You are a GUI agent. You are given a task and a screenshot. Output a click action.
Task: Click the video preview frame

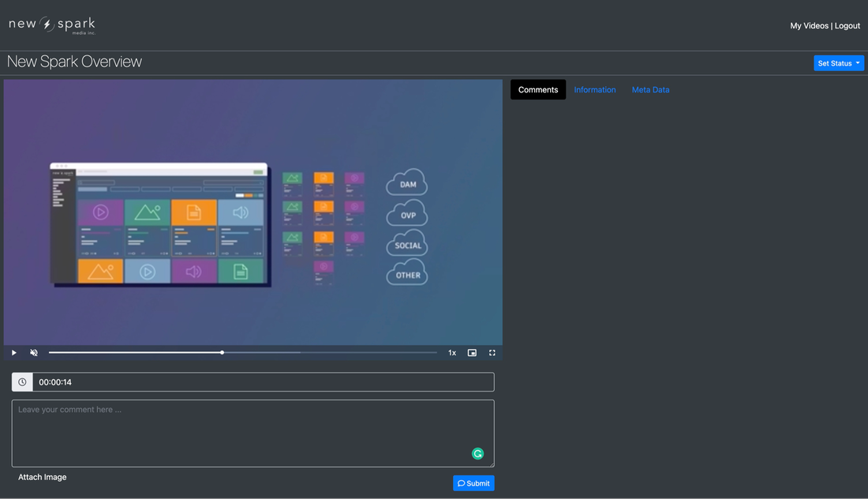[253, 212]
